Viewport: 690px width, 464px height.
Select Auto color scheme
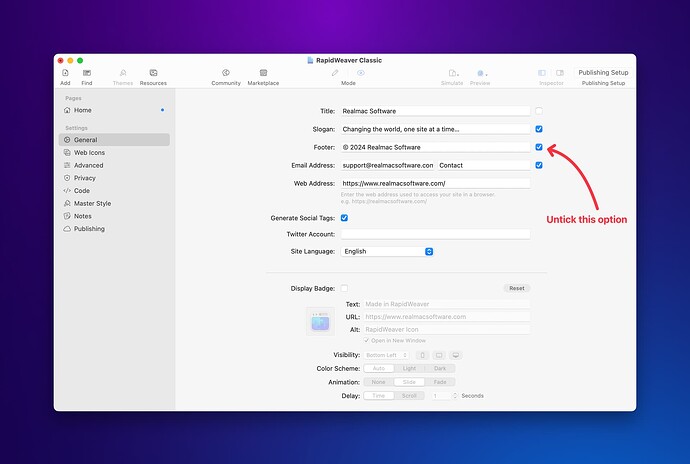coord(378,368)
